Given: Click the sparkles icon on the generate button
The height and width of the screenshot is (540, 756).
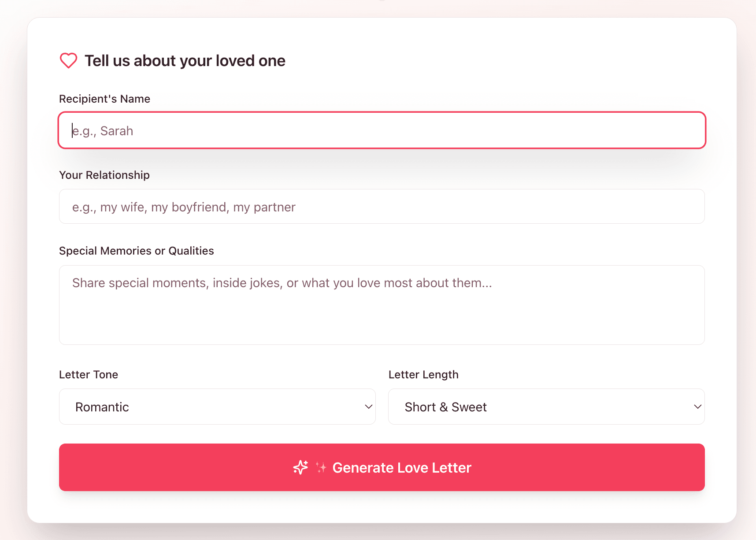Looking at the screenshot, I should (x=300, y=467).
